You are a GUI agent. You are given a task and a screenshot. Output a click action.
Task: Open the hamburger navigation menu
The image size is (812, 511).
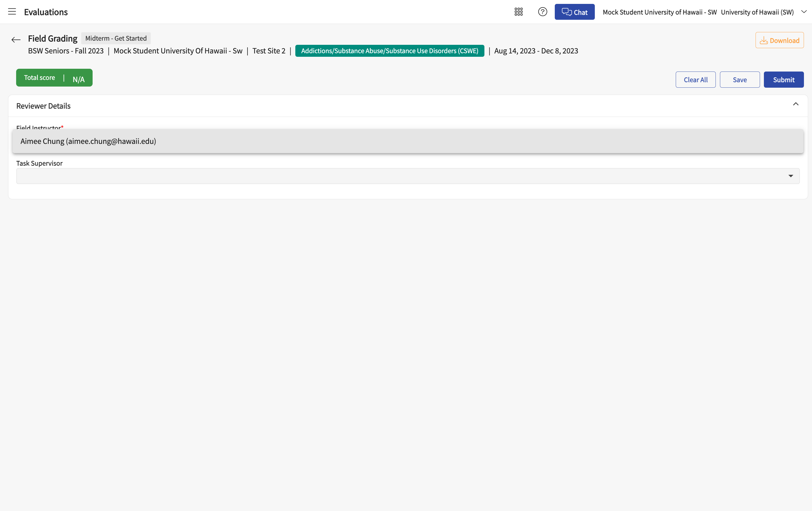pyautogui.click(x=12, y=12)
